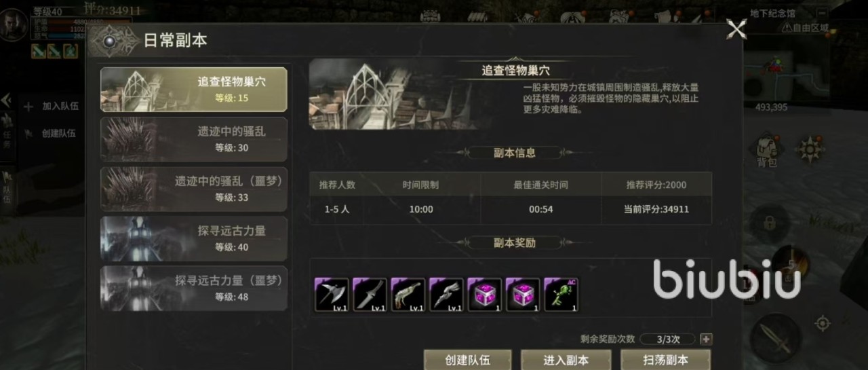Collapse the left sidebar with chevron arrow

[6, 100]
